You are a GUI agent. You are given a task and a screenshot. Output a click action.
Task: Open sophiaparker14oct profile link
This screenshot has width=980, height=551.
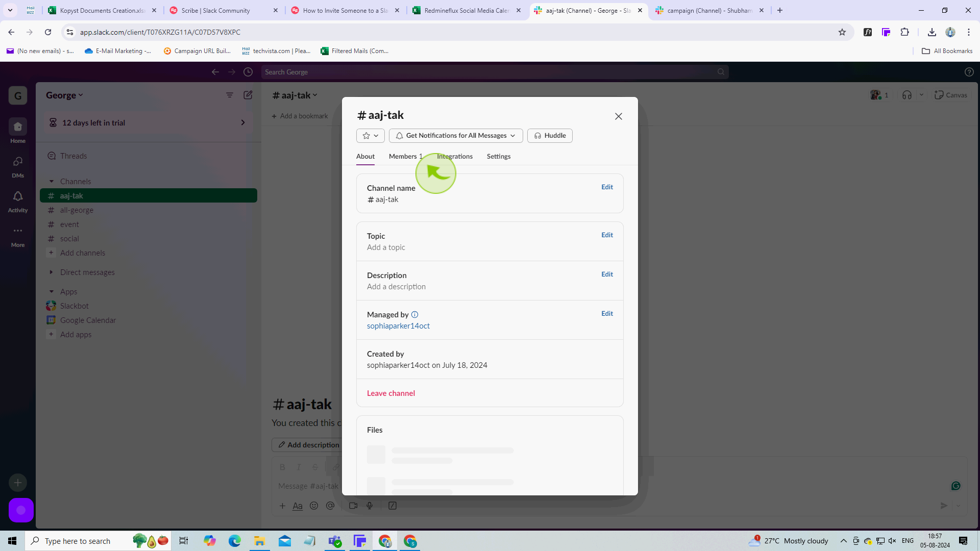coord(398,326)
